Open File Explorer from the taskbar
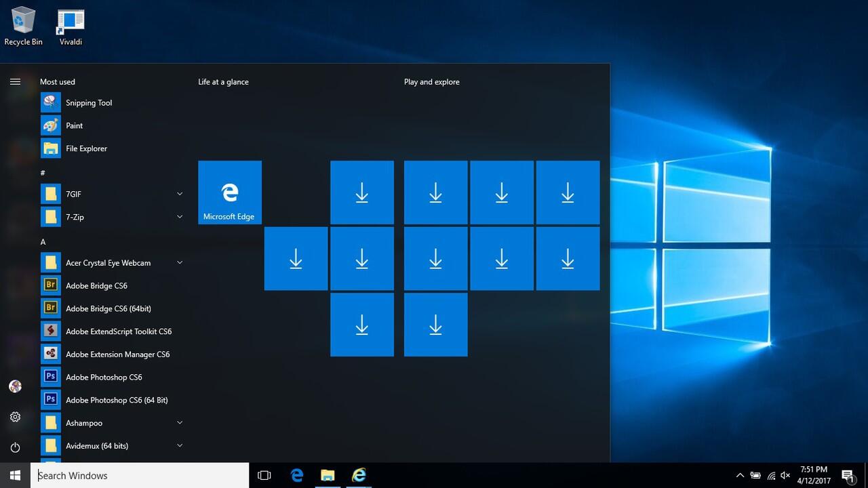 [328, 475]
